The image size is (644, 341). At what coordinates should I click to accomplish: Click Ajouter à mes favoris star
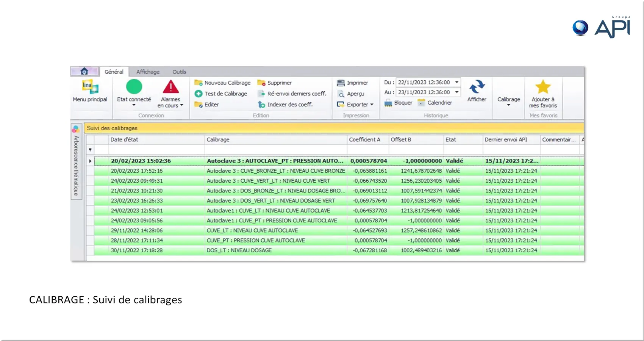543,87
